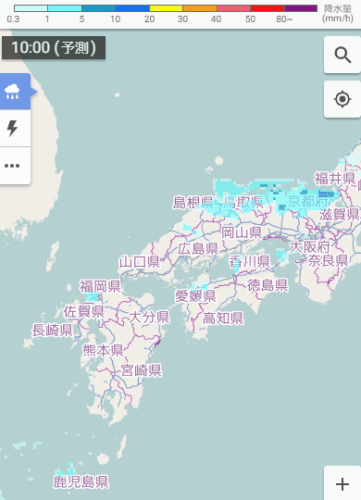Click the 10:00 (予測) time label
The image size is (361, 500).
(54, 48)
